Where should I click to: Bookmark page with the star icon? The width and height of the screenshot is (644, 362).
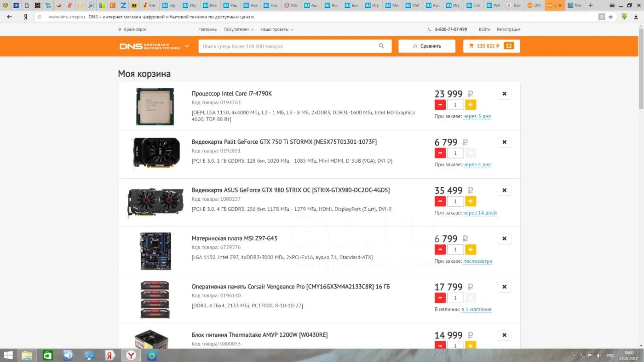tap(610, 17)
